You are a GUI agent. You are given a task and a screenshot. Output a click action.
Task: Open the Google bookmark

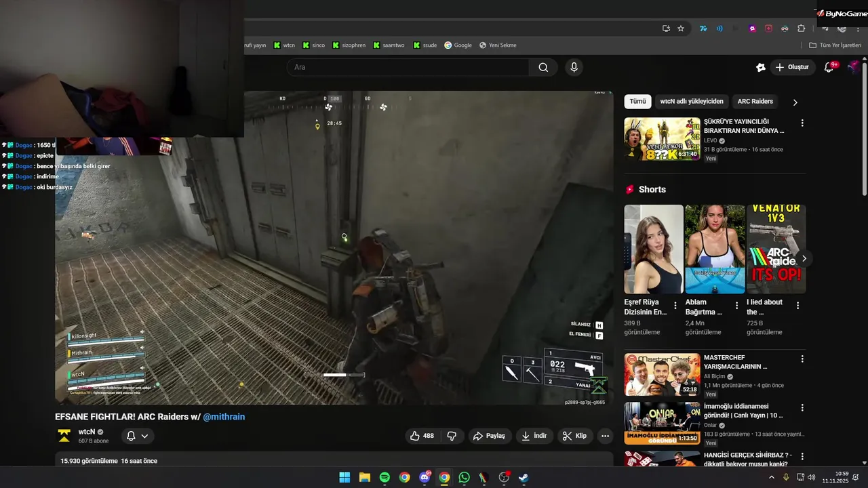(x=458, y=45)
